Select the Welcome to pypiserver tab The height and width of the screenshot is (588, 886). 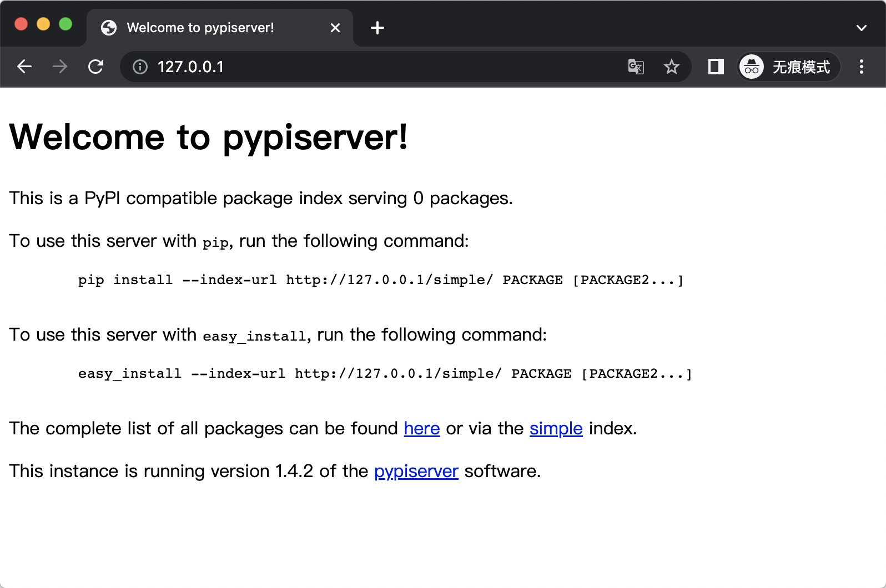tap(200, 28)
